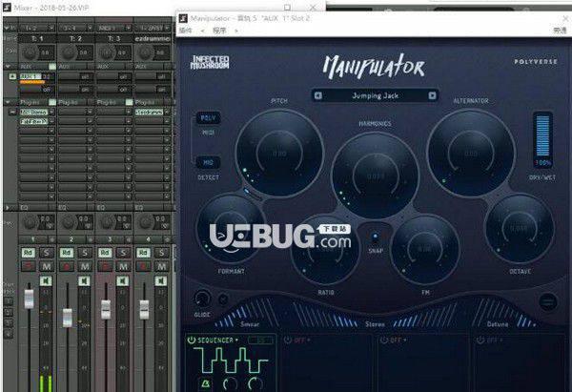
Task: Mute mixer channel 4
Action: (162, 266)
